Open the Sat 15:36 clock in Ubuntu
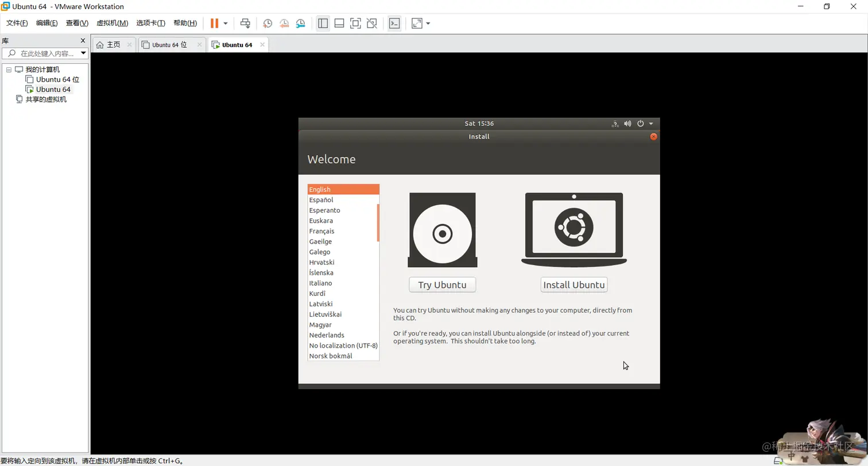 (479, 124)
